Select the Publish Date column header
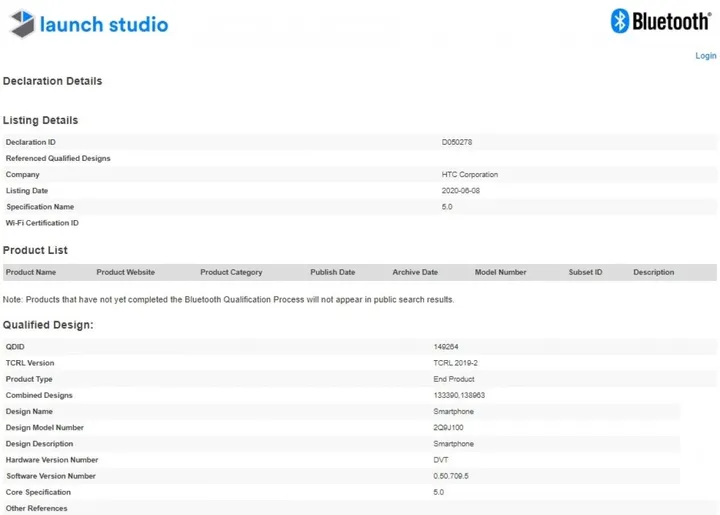The image size is (720, 515). click(332, 272)
